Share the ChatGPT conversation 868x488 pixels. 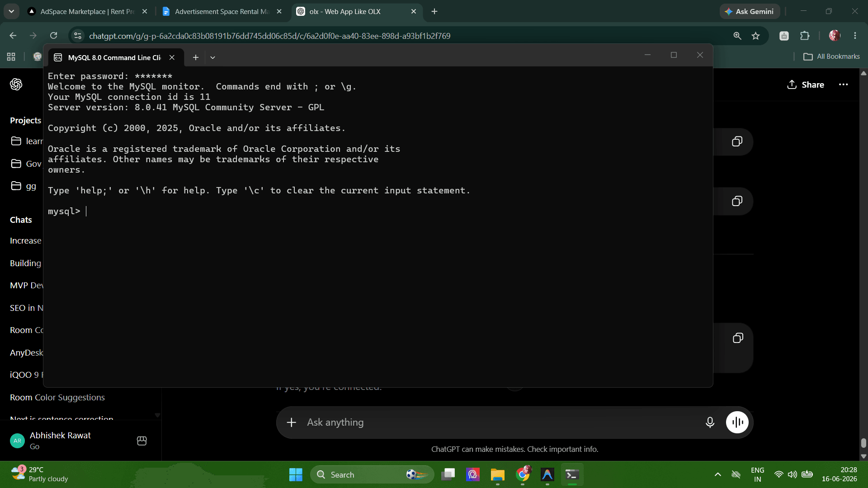tap(806, 84)
